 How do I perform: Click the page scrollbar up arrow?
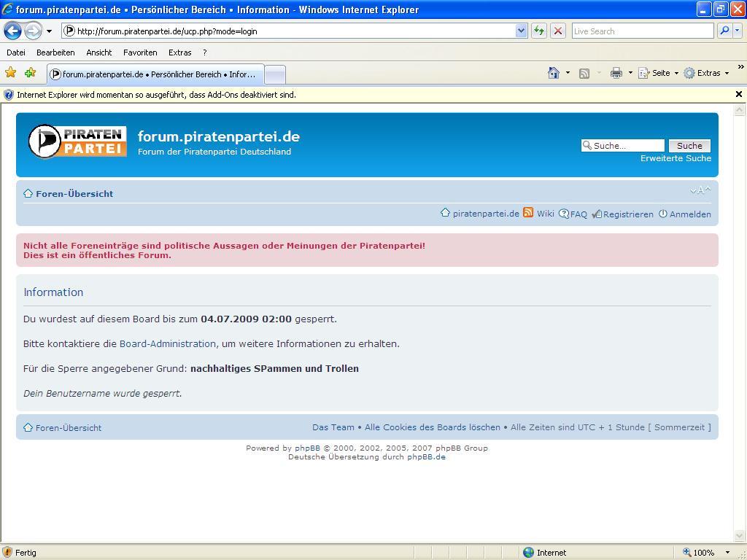click(740, 110)
